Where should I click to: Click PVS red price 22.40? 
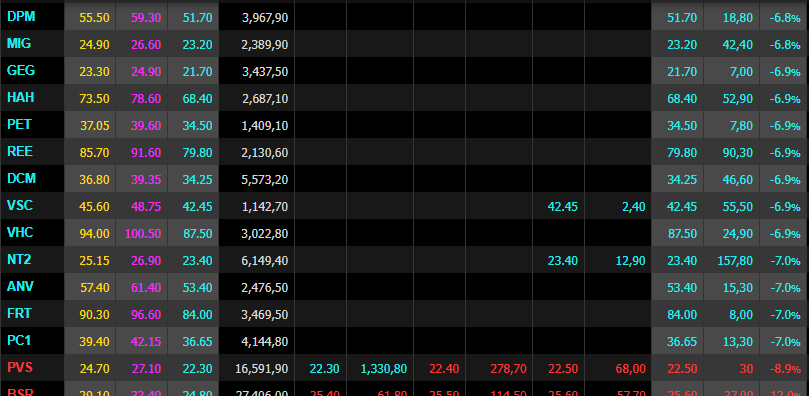click(x=444, y=369)
